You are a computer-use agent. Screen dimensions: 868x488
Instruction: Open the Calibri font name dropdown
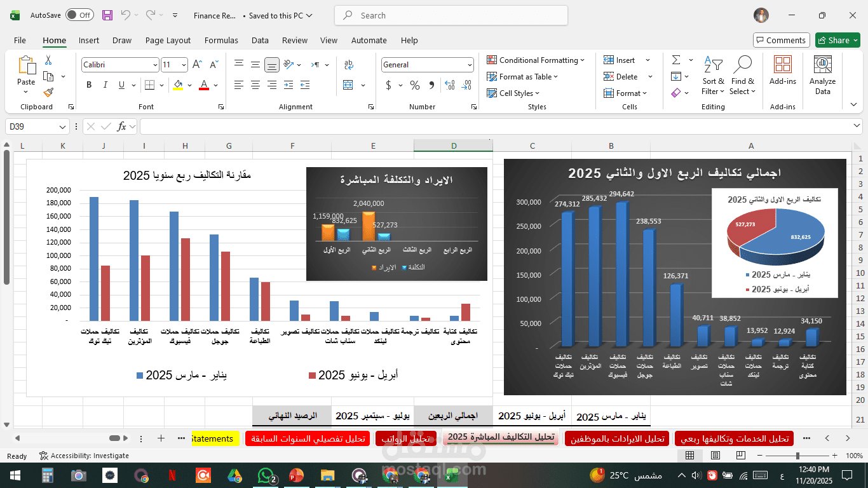tap(156, 64)
